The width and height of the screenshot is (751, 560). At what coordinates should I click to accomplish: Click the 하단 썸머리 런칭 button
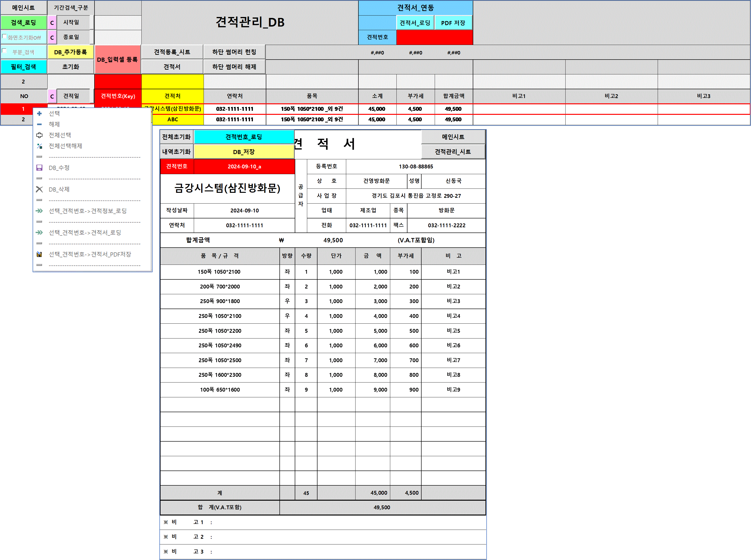pos(234,52)
